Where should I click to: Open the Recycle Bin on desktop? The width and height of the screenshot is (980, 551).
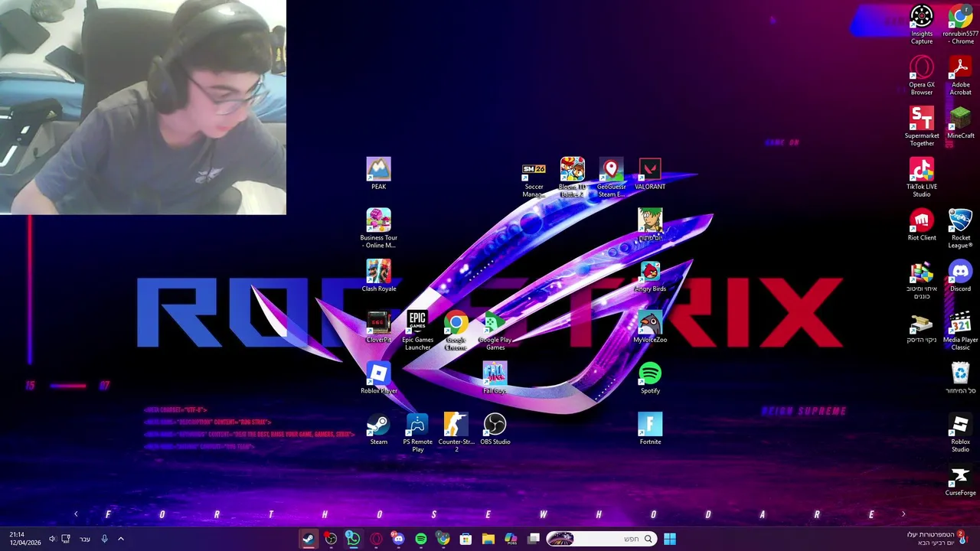960,378
